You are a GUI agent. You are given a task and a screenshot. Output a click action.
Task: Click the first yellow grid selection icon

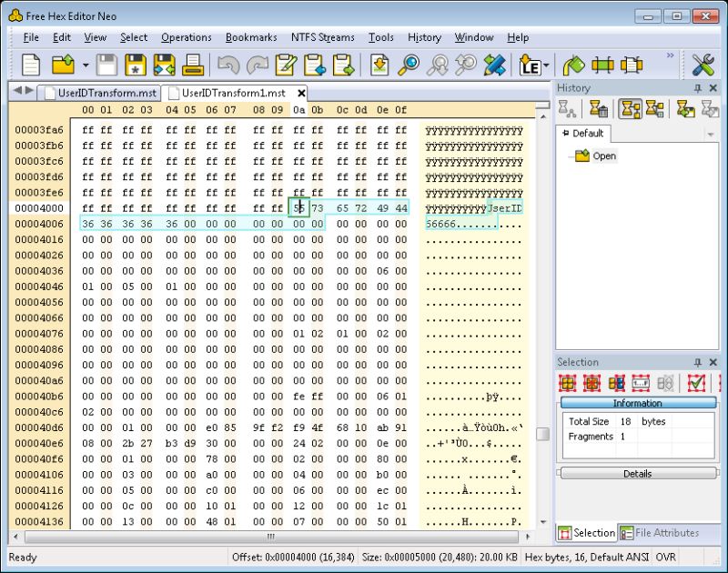(567, 383)
